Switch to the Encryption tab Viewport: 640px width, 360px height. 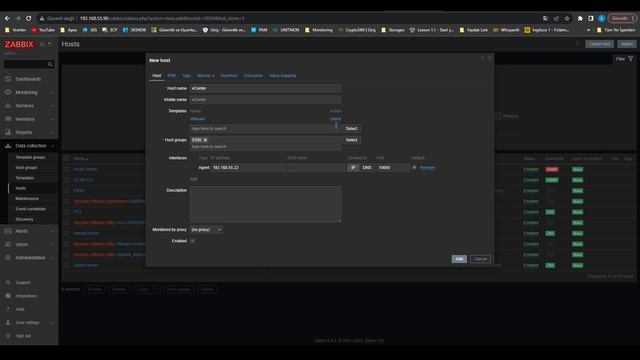click(x=253, y=76)
